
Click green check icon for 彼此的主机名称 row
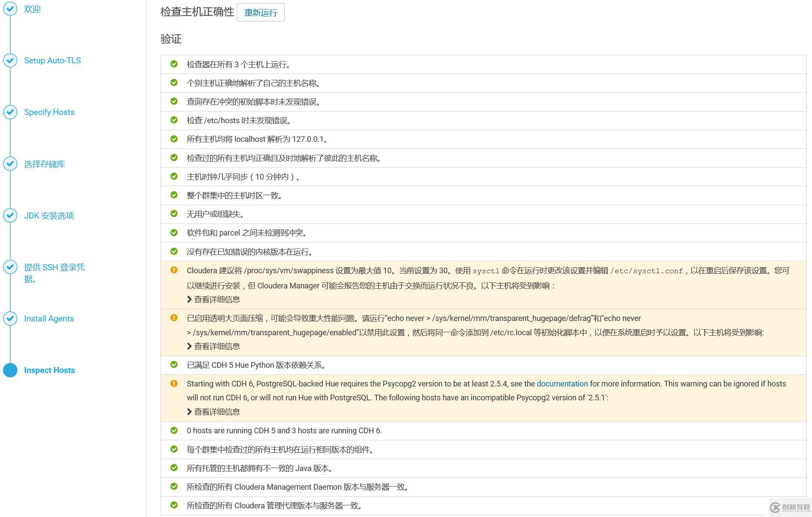(x=174, y=157)
